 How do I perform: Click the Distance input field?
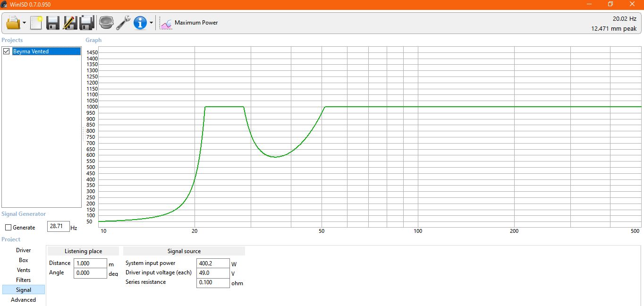[90, 263]
